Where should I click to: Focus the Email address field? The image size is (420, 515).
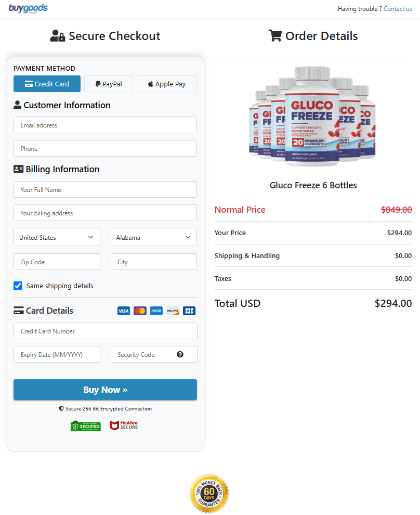[105, 125]
